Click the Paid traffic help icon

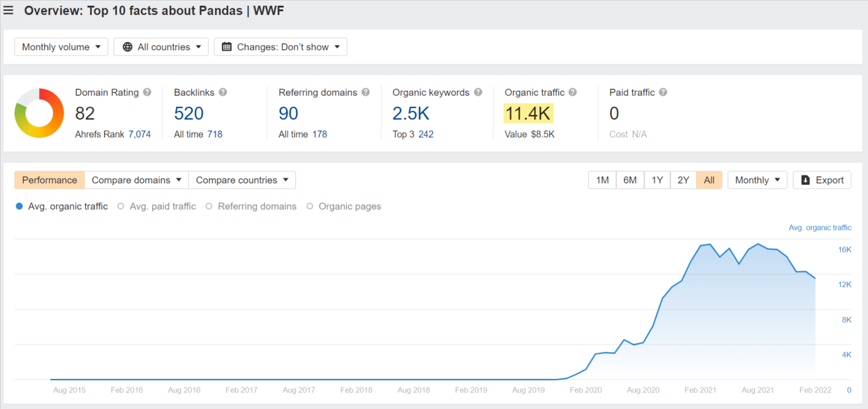click(x=663, y=92)
